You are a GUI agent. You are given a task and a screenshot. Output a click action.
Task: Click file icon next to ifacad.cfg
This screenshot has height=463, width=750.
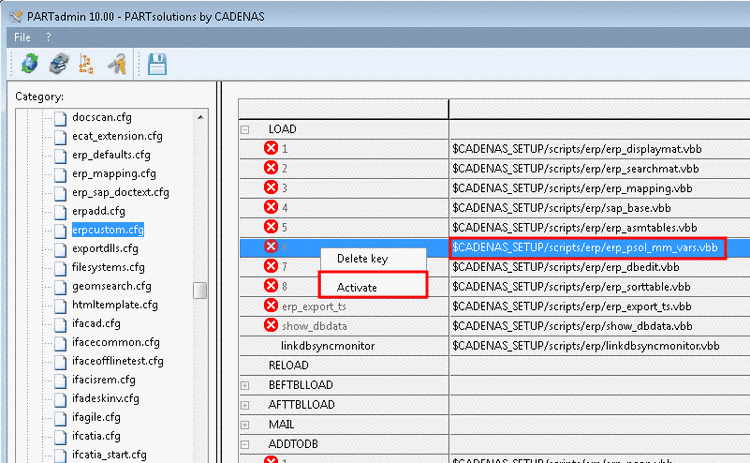[x=60, y=324]
